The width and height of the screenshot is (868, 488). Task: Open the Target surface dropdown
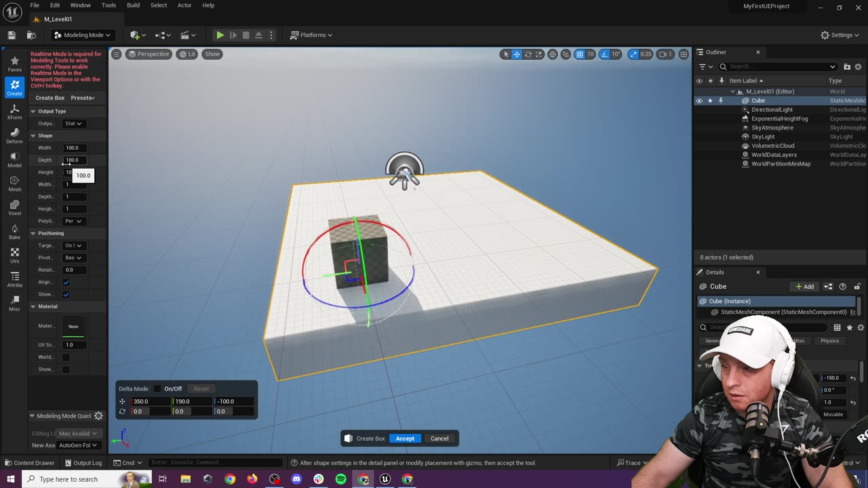coord(73,245)
